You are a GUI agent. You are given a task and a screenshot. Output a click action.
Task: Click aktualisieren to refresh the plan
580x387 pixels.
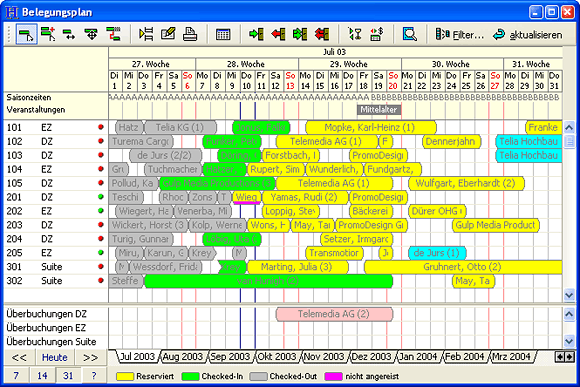[x=527, y=35]
